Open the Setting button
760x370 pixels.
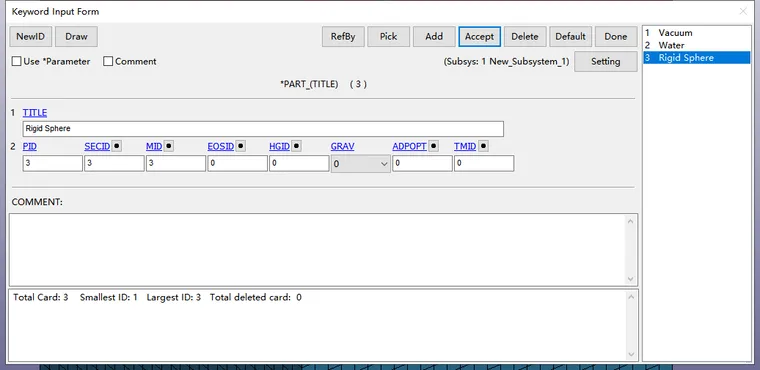(606, 62)
